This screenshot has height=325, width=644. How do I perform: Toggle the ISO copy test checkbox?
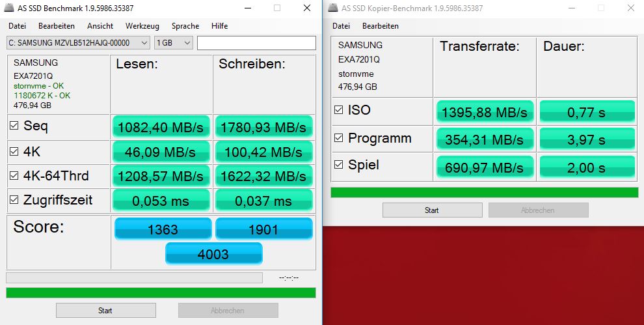click(338, 110)
